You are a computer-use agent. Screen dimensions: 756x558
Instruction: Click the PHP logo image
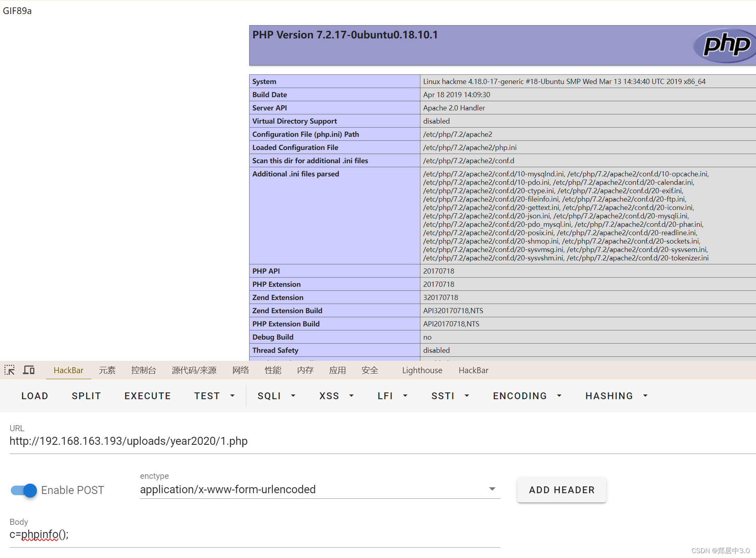tap(724, 45)
